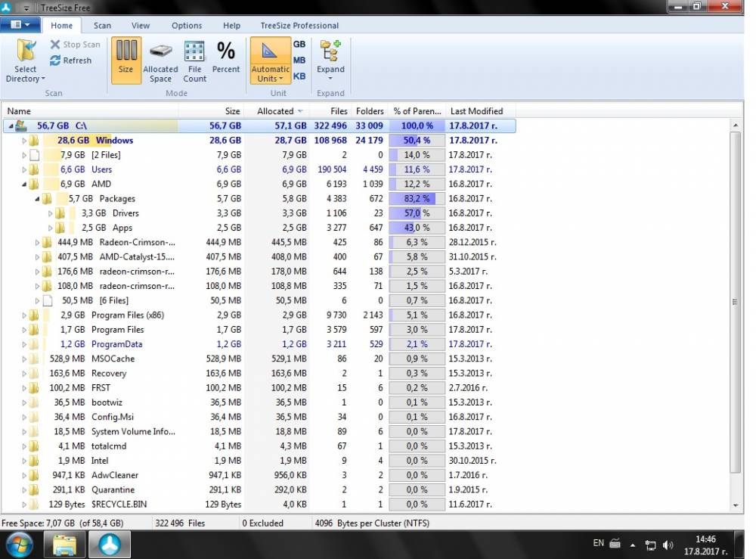Click the ProgramData folder icon
Screen dimensions: 756x559
click(x=34, y=344)
